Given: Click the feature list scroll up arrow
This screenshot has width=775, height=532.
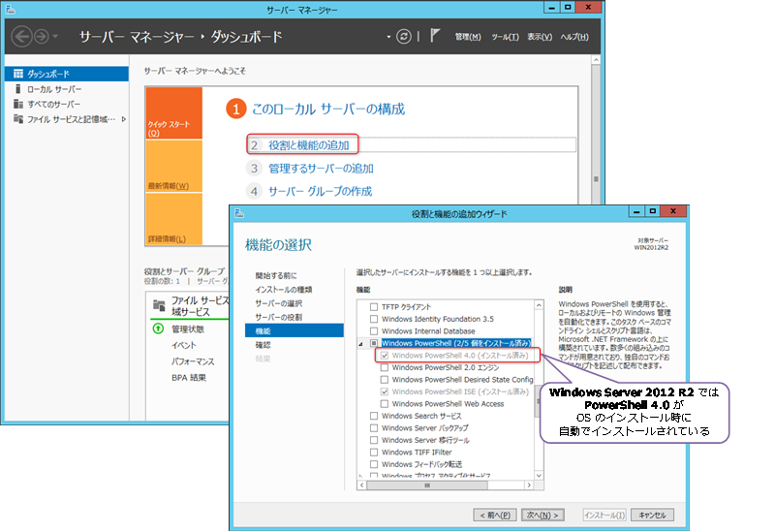Looking at the screenshot, I should click(x=539, y=305).
